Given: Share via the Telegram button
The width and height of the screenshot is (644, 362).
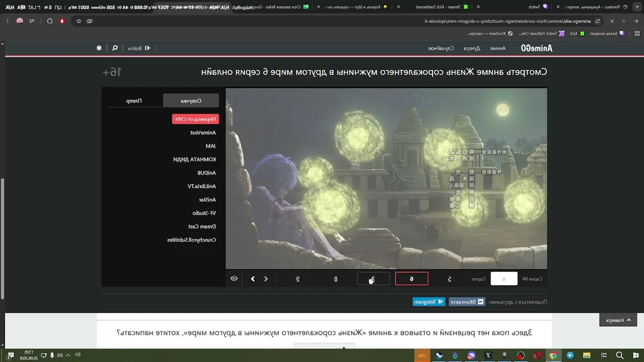Looking at the screenshot, I should pyautogui.click(x=429, y=302).
